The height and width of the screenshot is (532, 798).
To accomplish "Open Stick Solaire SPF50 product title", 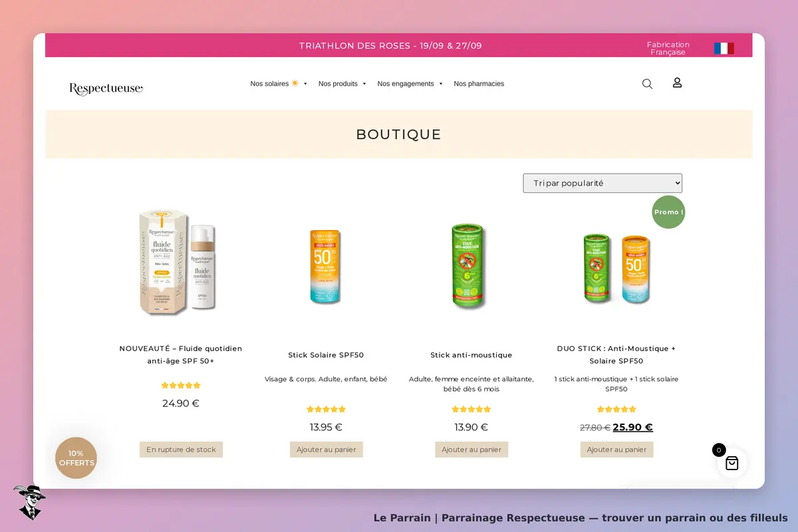I will 326,355.
